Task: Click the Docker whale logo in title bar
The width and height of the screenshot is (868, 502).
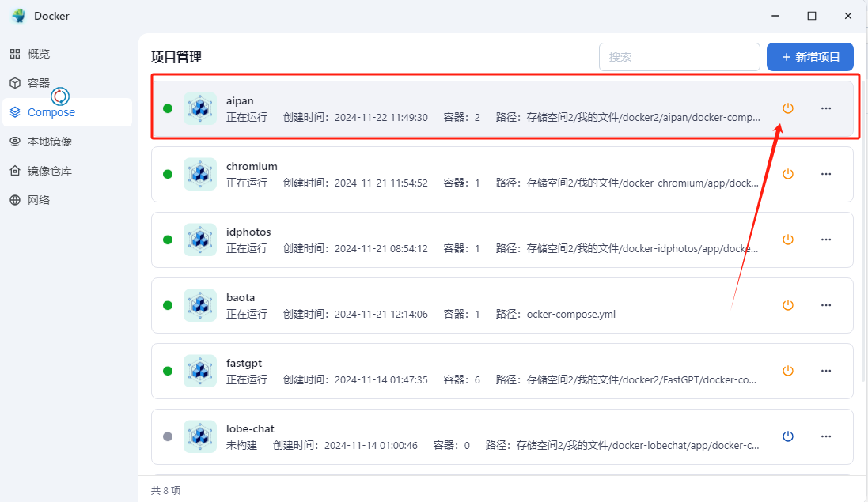Action: coord(18,16)
